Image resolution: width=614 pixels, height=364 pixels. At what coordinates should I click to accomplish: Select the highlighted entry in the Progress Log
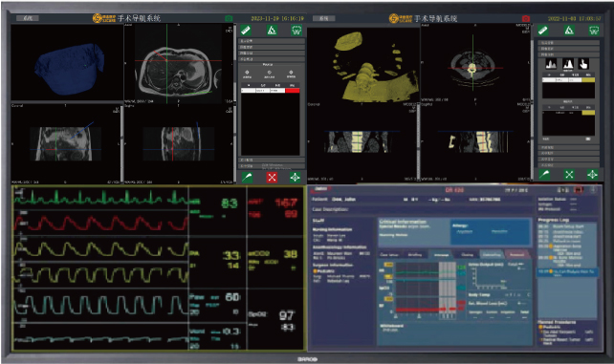(567, 272)
